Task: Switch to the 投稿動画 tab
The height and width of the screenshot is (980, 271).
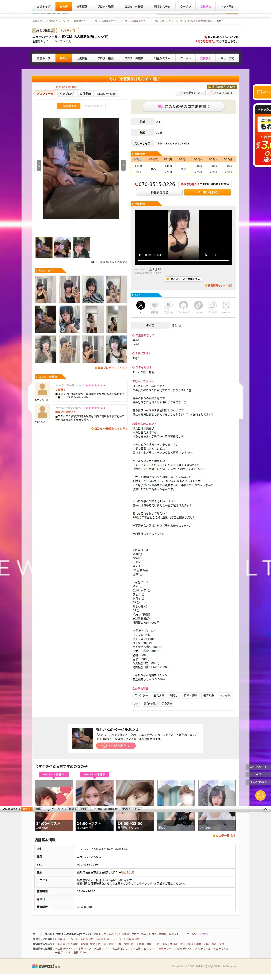Action: click(x=85, y=94)
